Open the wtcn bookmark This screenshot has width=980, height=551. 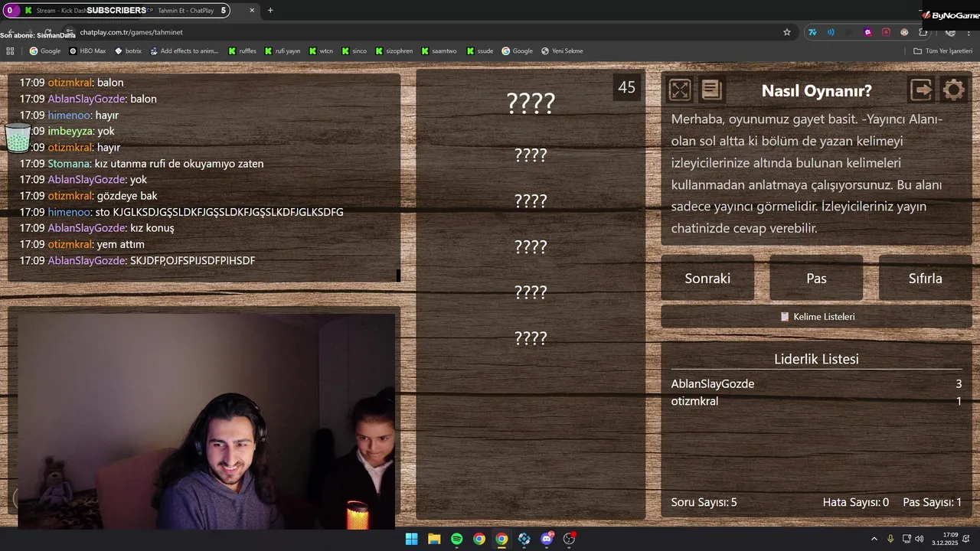[x=321, y=51]
